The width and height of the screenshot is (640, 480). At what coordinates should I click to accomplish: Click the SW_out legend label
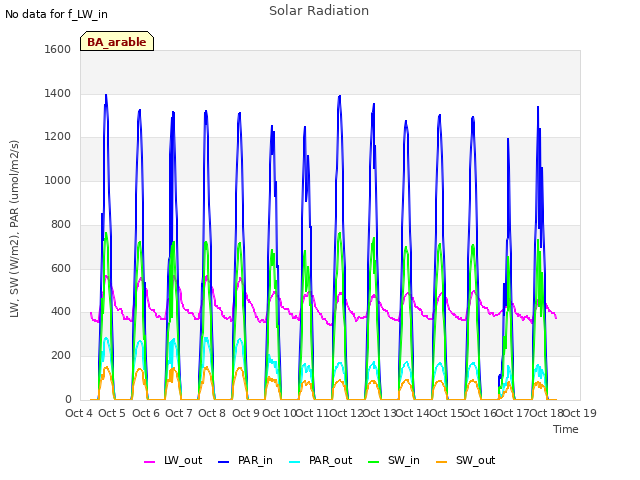point(476,461)
